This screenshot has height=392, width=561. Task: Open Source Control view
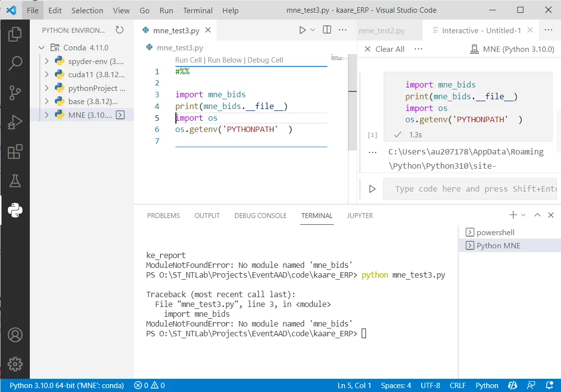click(x=15, y=92)
